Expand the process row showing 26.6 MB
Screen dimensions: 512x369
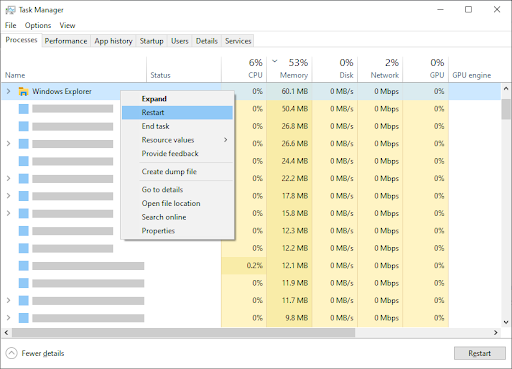coord(9,144)
